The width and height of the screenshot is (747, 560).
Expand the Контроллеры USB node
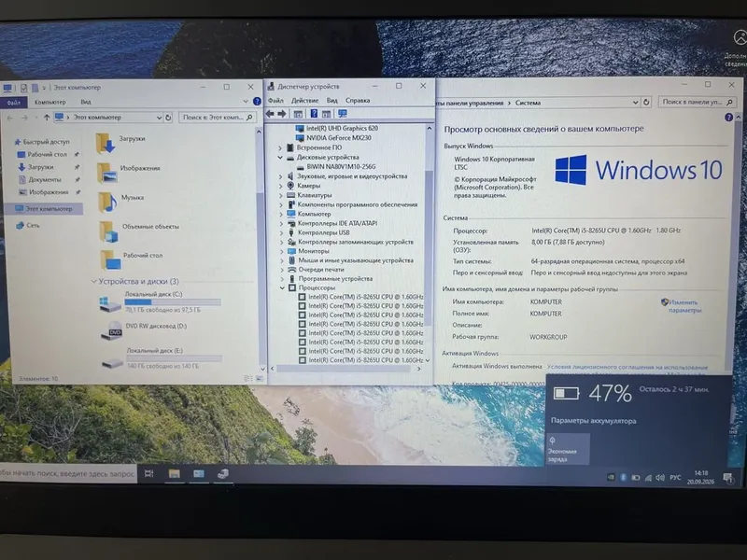pyautogui.click(x=282, y=232)
